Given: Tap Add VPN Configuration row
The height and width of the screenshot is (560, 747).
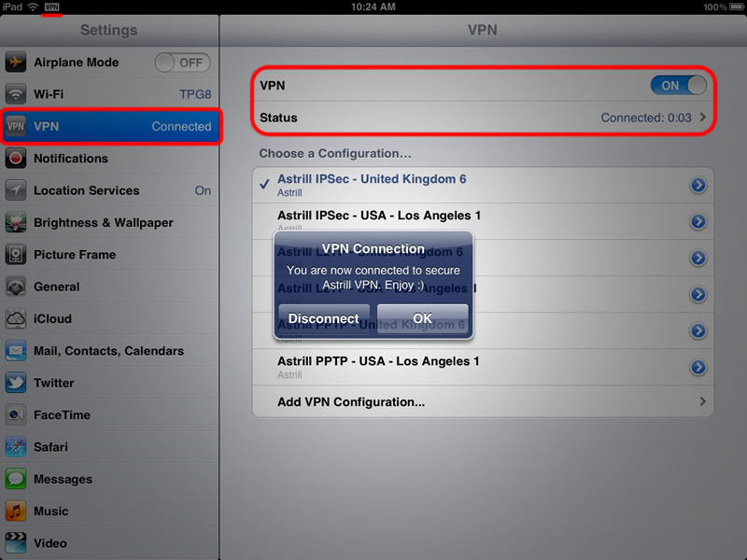Looking at the screenshot, I should [483, 402].
